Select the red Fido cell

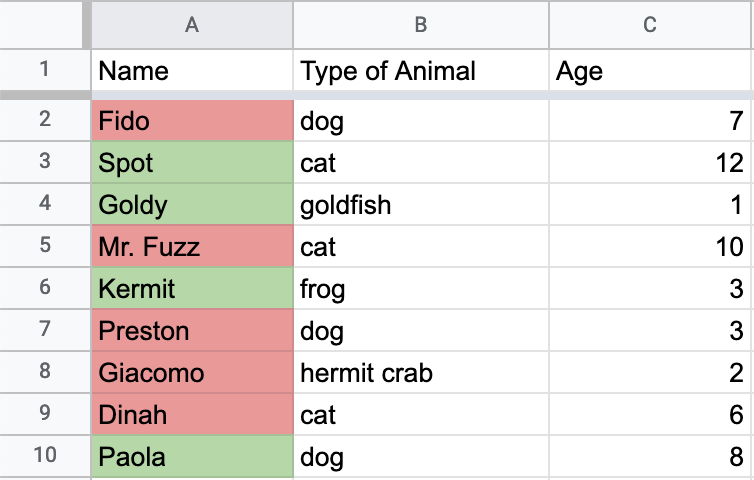(x=192, y=121)
